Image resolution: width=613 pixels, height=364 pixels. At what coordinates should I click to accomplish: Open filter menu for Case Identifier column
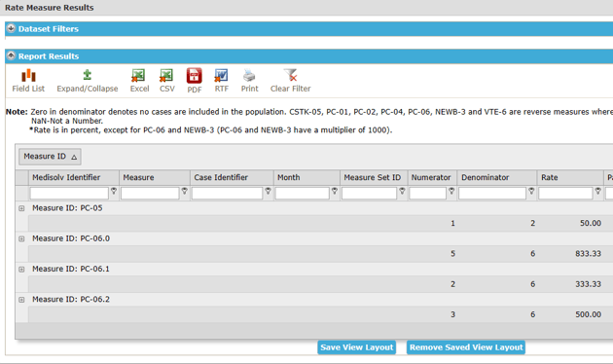click(x=269, y=191)
